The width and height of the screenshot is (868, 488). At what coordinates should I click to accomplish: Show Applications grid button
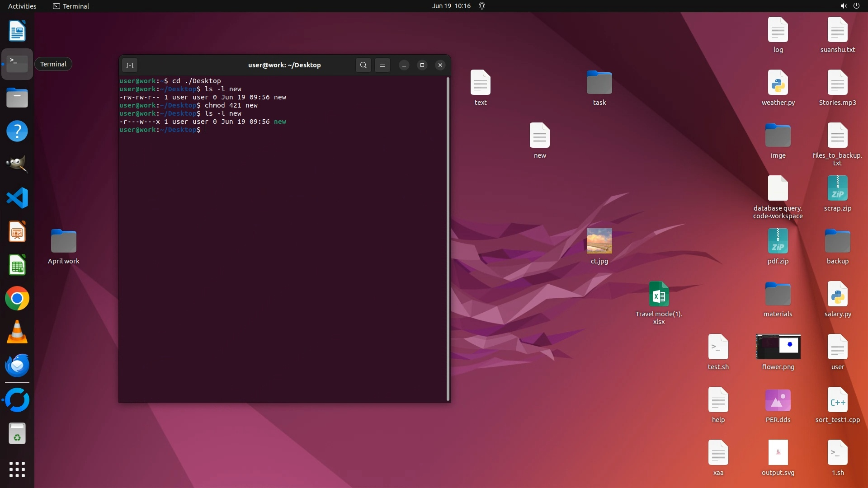click(x=17, y=469)
